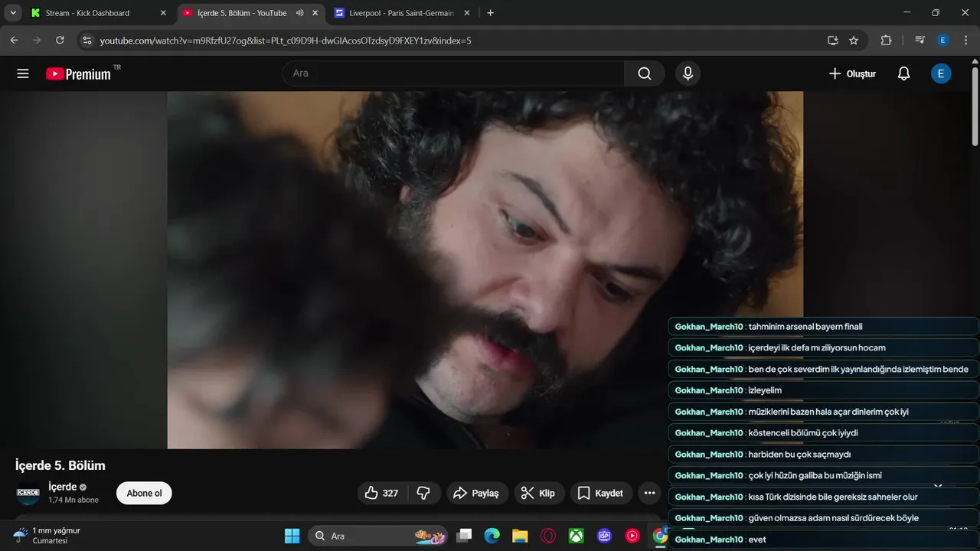View site information icon in address bar

(x=87, y=41)
